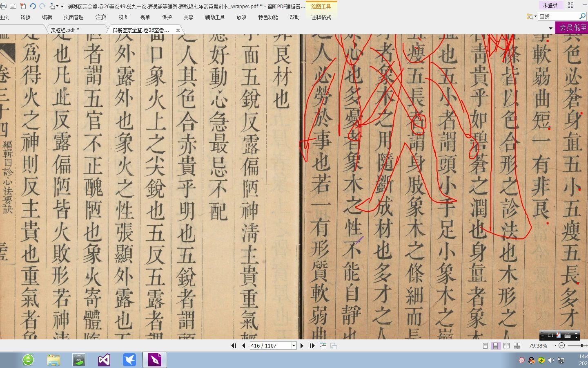Open the 辅助工具 ribbon tab
This screenshot has width=588, height=368.
215,17
